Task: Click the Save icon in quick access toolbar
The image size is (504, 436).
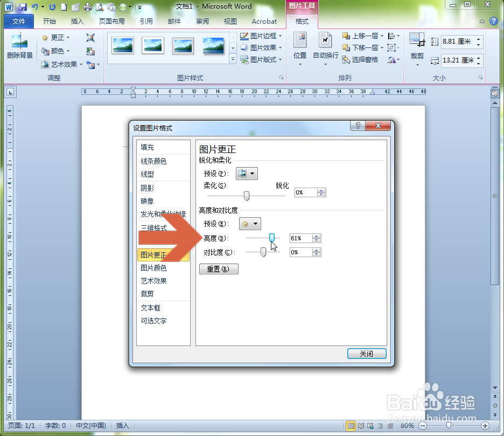Action: point(23,7)
